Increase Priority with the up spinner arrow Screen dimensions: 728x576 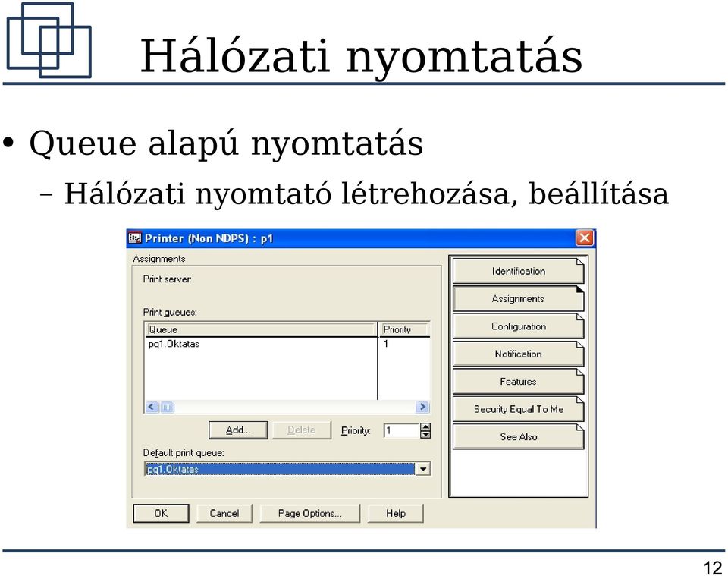tap(425, 427)
